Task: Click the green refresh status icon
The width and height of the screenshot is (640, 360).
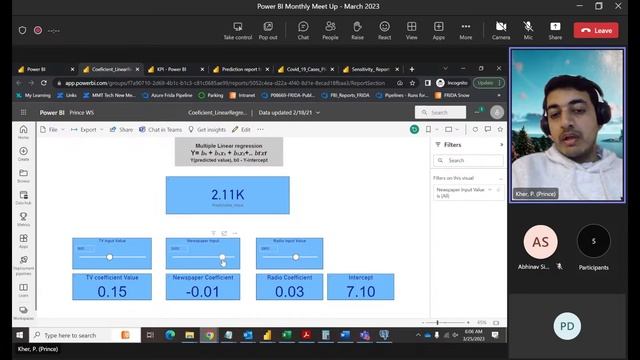Action: click(414, 129)
